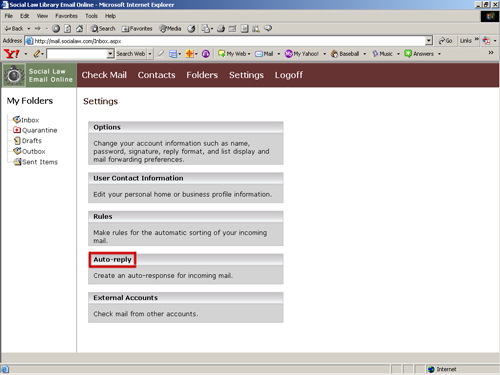Click the Refresh page icon
Image resolution: width=500 pixels, height=375 pixels.
68,29
